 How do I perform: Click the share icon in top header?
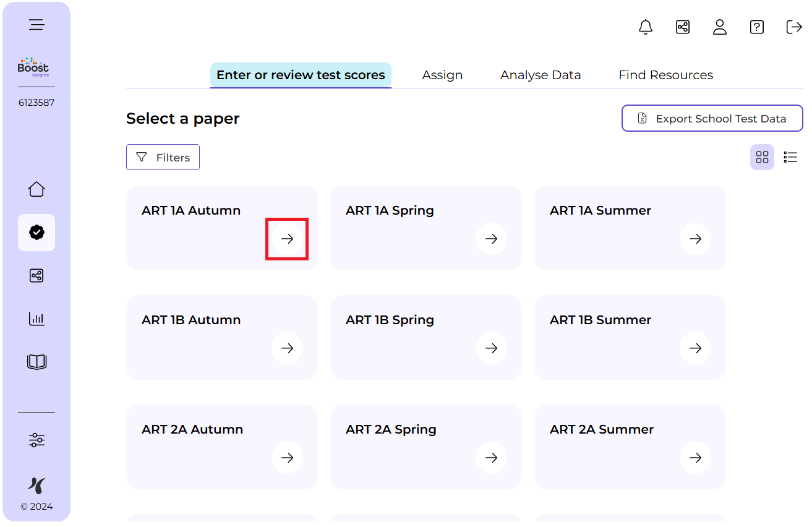pyautogui.click(x=683, y=27)
